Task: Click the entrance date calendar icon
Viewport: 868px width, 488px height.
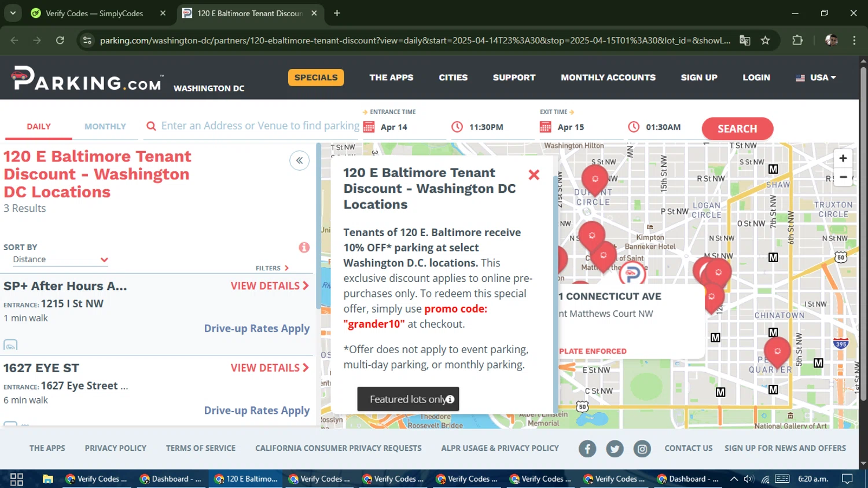Action: 369,127
